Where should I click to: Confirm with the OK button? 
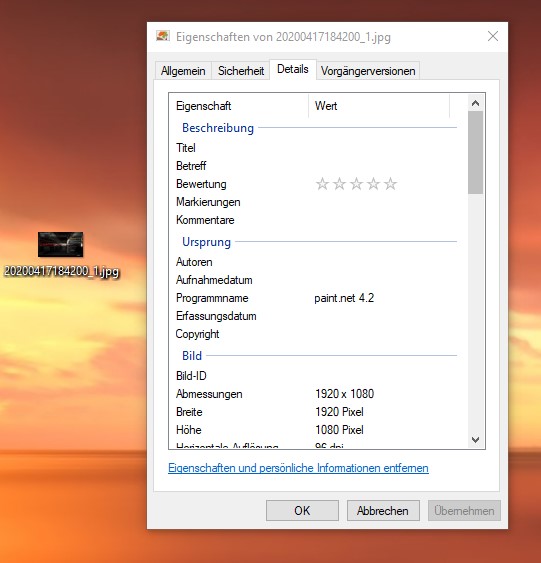tap(302, 511)
